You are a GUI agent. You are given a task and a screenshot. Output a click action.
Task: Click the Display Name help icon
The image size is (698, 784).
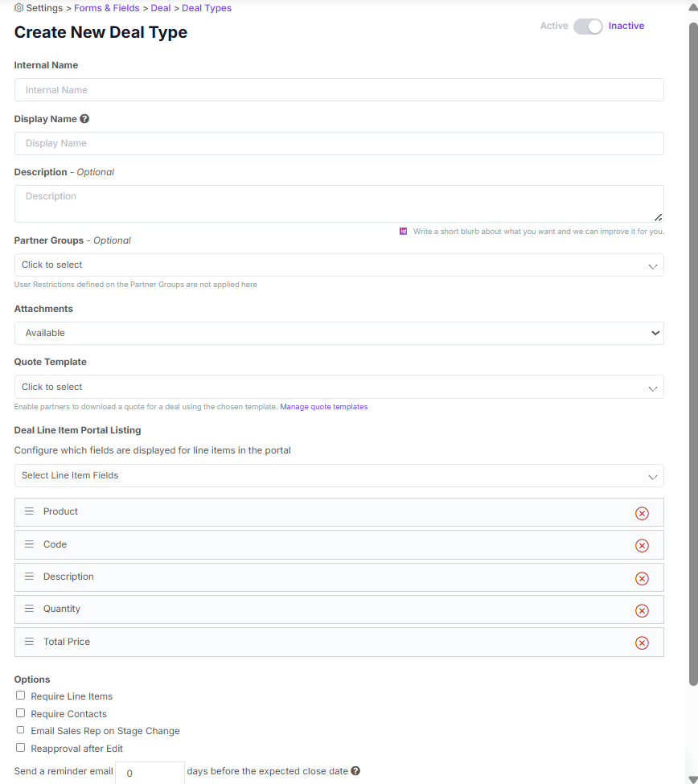(x=84, y=118)
